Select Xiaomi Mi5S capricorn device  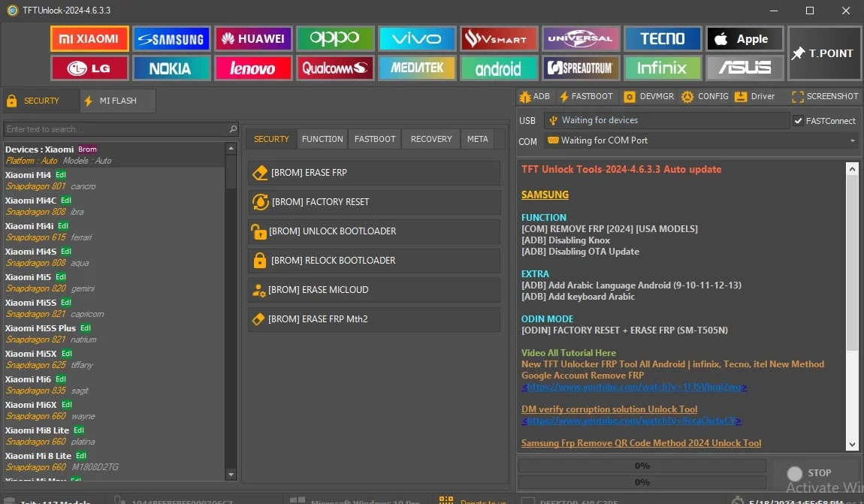(114, 308)
